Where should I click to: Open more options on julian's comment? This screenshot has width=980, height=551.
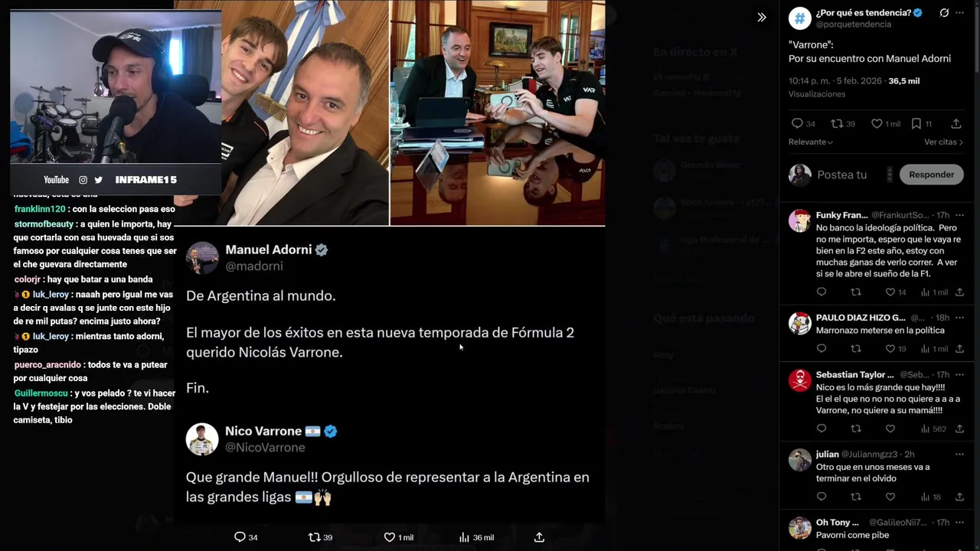[x=959, y=454]
